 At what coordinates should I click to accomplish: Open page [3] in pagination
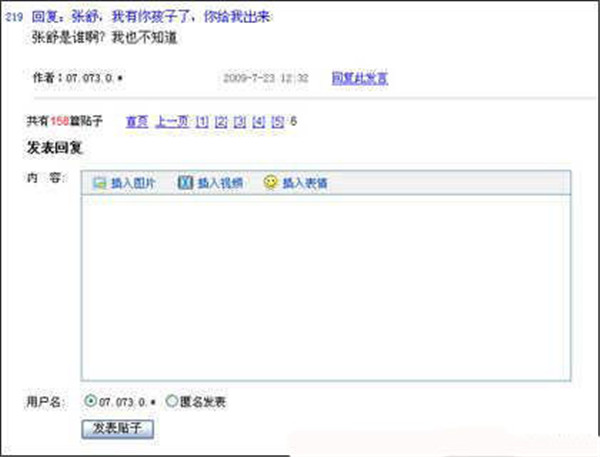point(240,122)
